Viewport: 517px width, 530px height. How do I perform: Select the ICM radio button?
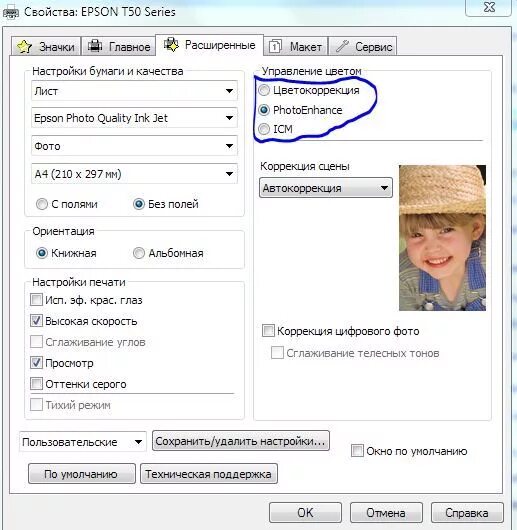click(264, 129)
